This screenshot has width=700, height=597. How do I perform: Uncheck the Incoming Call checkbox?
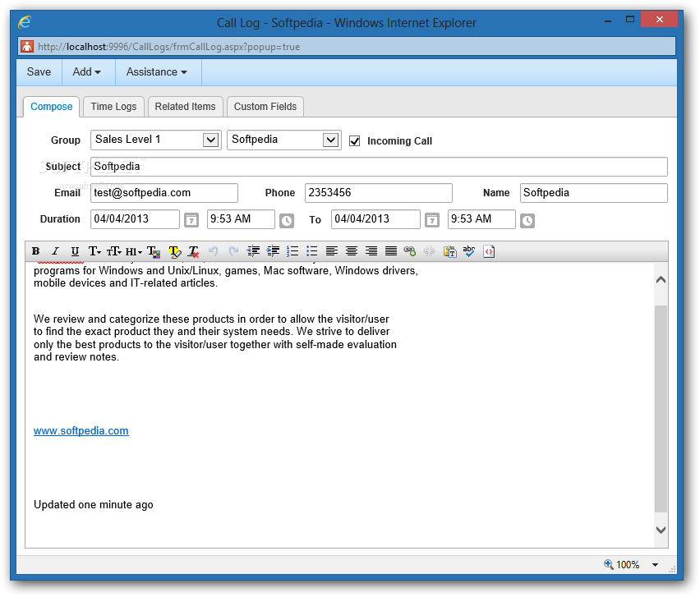click(x=354, y=141)
